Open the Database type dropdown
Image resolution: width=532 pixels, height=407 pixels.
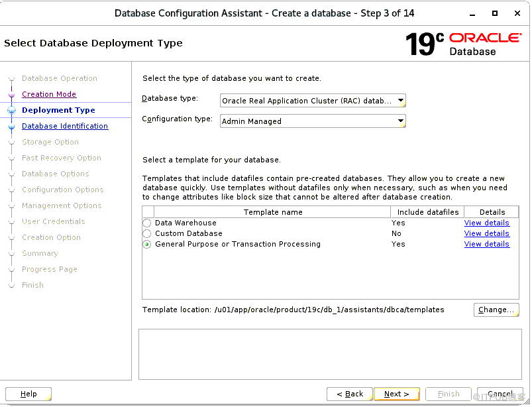[313, 101]
